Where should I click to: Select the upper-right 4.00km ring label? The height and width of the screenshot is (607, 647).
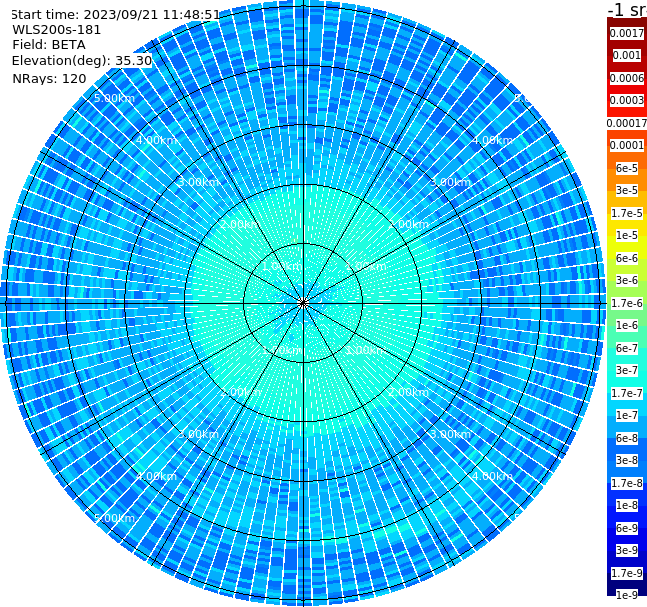tap(492, 140)
